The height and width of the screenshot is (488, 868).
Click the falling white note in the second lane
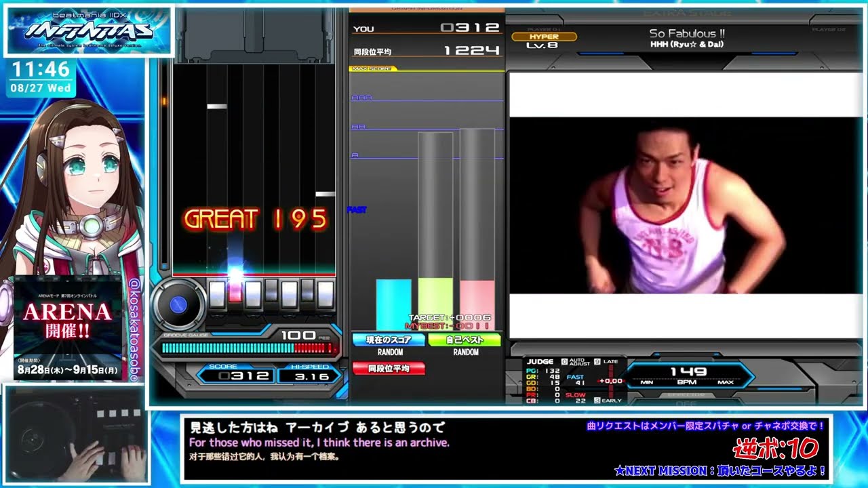(x=217, y=106)
